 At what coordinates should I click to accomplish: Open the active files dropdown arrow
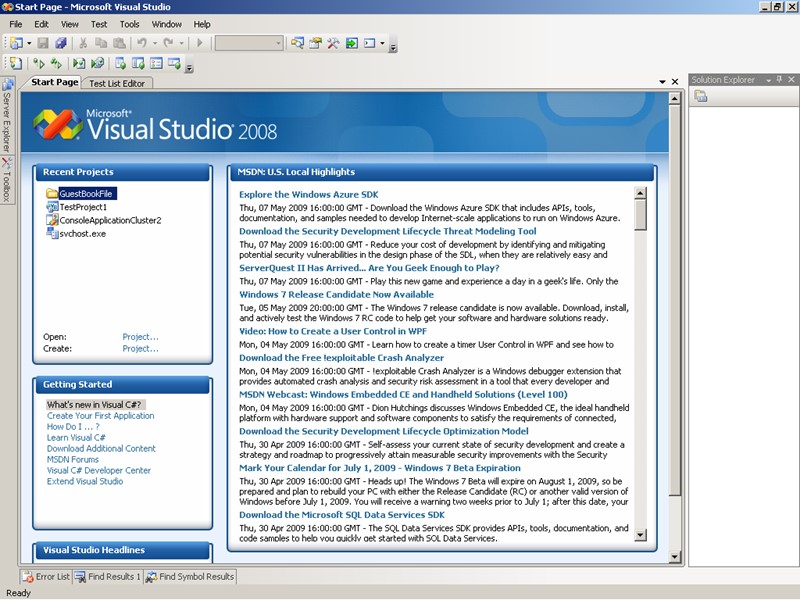click(662, 82)
